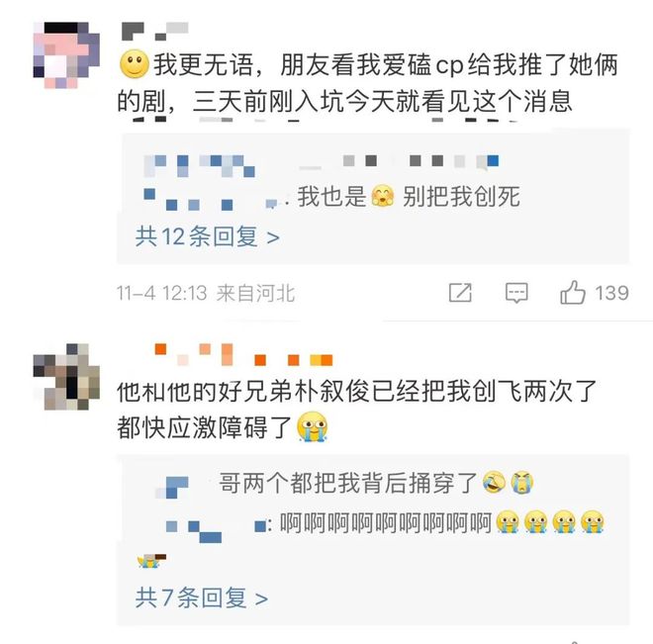Viewport: 653px width, 644px height.
Task: Tap the chevron next to 共12条回复
Action: coord(273,237)
